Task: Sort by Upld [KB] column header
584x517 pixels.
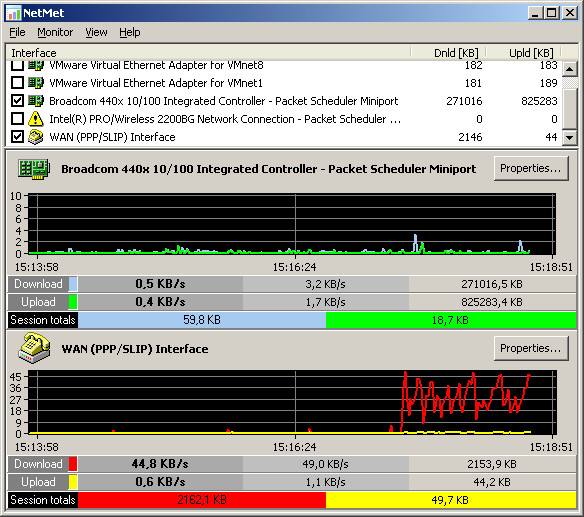Action: pos(524,53)
